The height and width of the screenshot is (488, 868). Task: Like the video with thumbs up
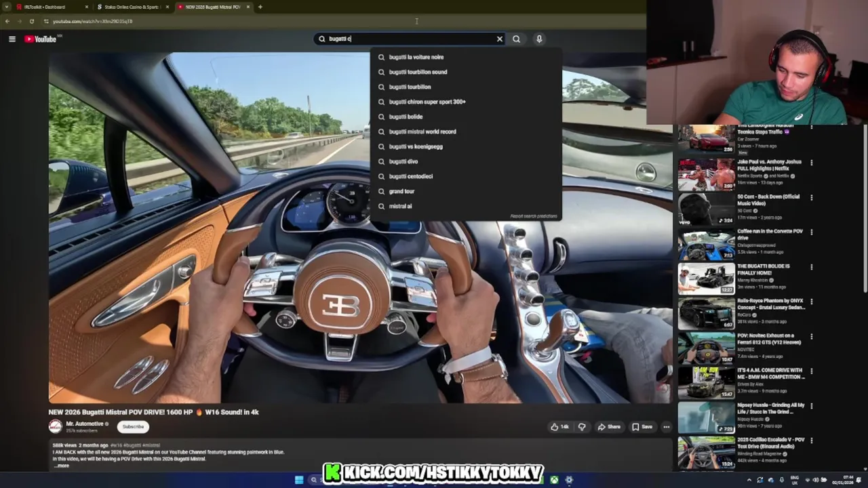pyautogui.click(x=559, y=427)
